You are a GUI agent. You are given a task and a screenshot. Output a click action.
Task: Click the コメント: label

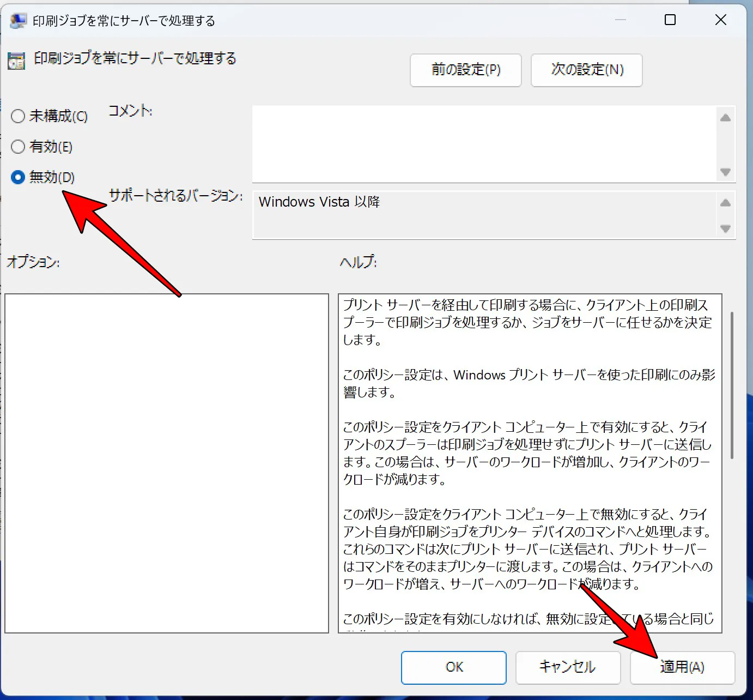click(130, 111)
